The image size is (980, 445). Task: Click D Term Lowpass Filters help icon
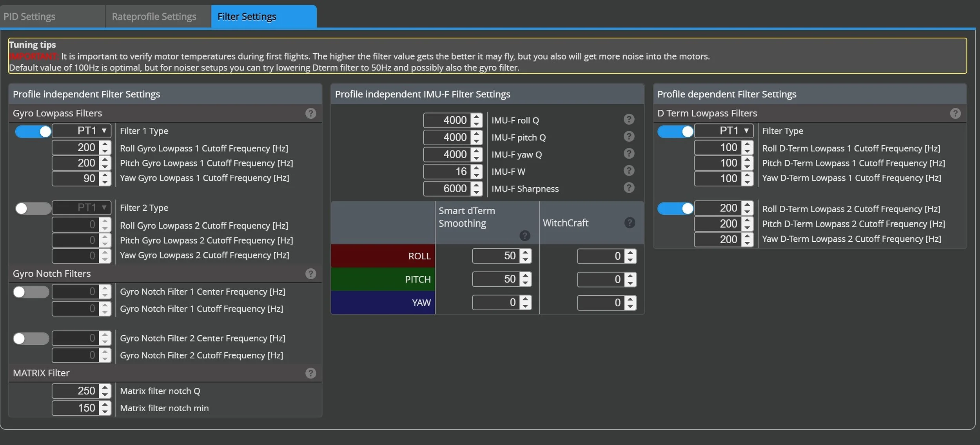coord(955,114)
